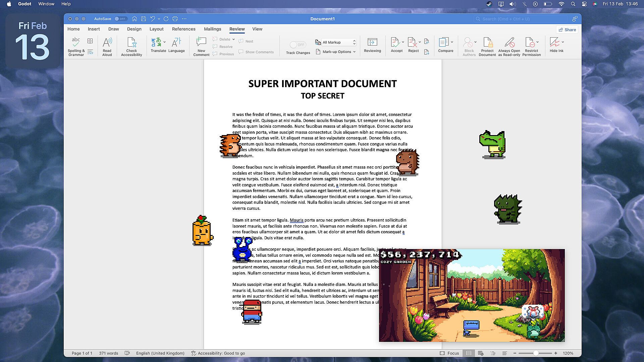
Task: Adjust the zoom slider handle
Action: [x=536, y=353]
